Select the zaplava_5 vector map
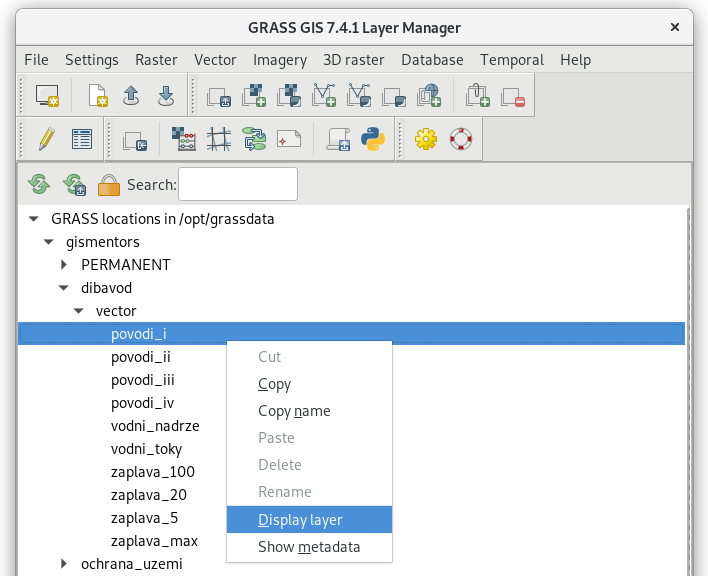Viewport: 708px width, 576px height. [144, 518]
